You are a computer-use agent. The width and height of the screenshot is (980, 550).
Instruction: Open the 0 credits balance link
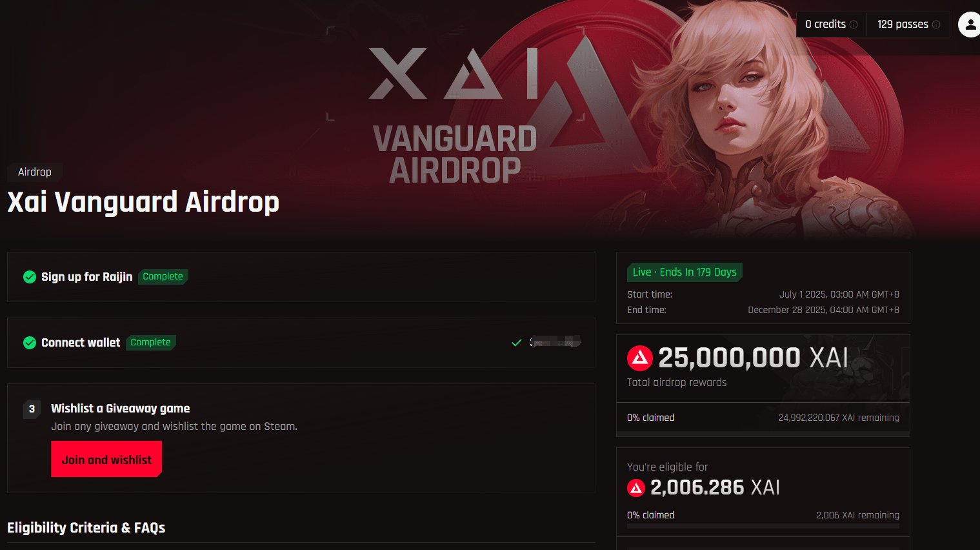click(832, 25)
